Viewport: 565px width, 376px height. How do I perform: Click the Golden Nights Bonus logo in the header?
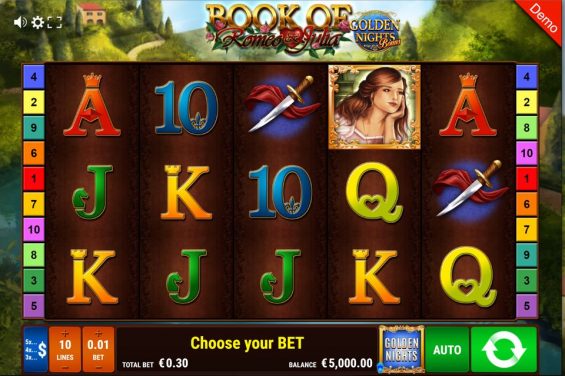pos(375,32)
